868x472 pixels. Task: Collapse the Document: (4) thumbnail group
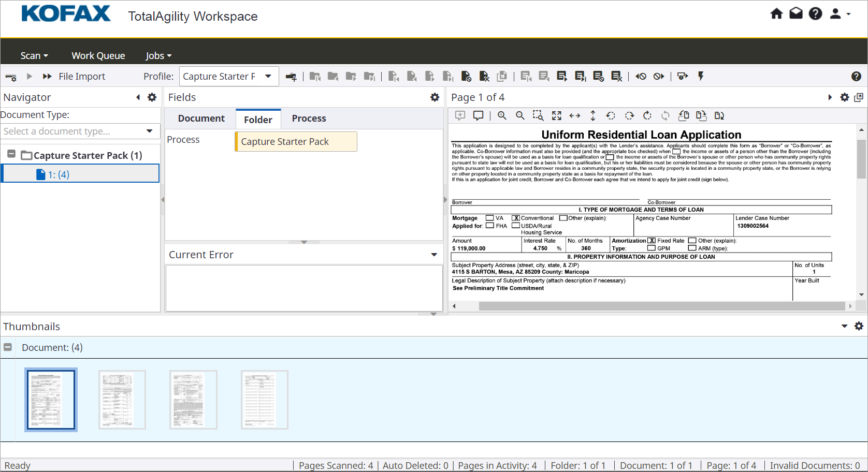point(8,347)
